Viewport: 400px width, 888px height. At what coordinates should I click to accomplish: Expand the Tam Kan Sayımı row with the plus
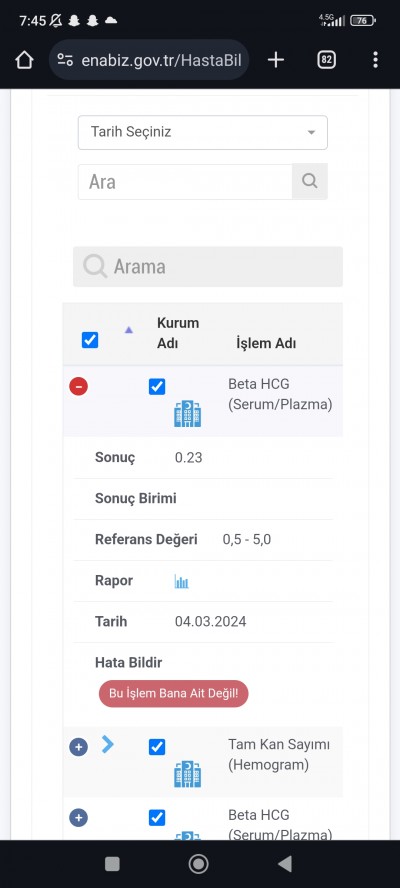coord(79,747)
